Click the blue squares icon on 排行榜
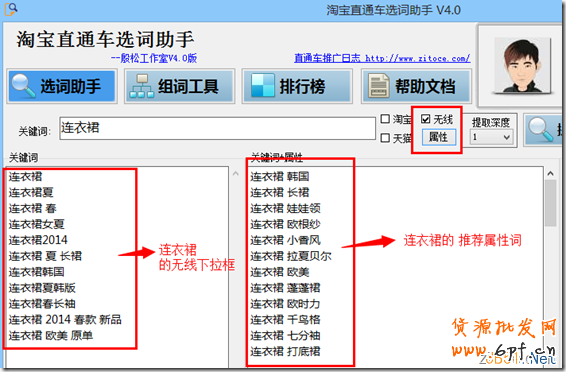The image size is (566, 372). click(263, 86)
